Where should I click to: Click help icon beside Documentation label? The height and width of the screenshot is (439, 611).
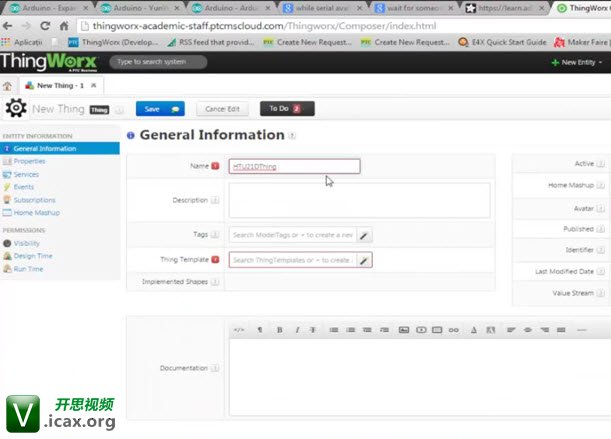point(215,368)
